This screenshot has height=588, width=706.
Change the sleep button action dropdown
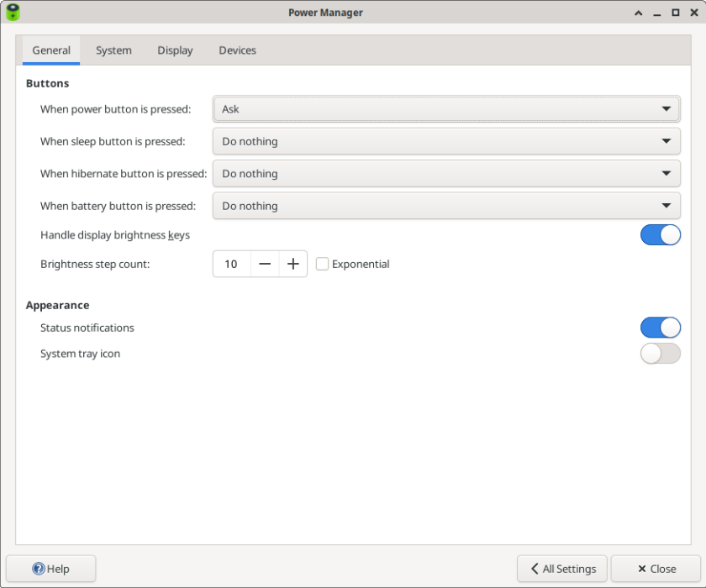pyautogui.click(x=445, y=141)
